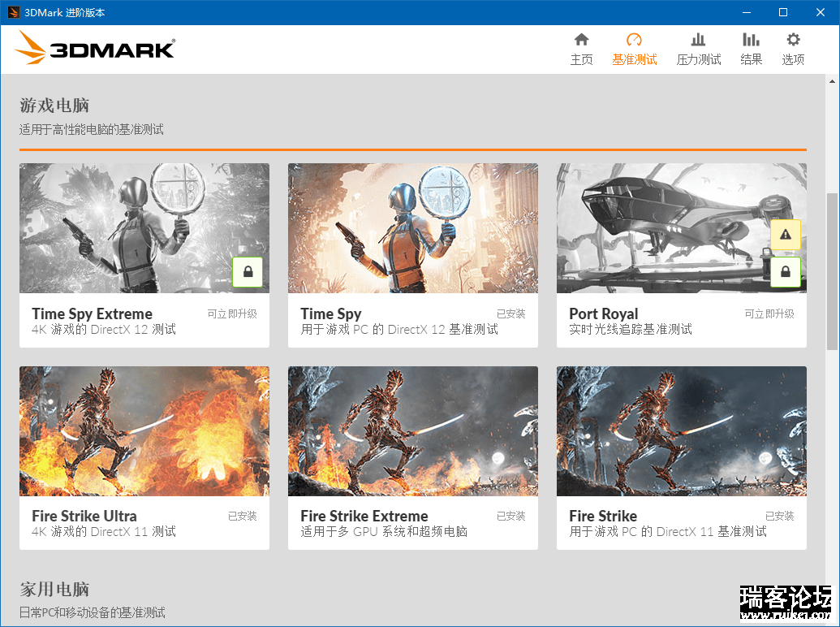The height and width of the screenshot is (627, 840).
Task: Click the Fire Strike title text
Action: 603,516
